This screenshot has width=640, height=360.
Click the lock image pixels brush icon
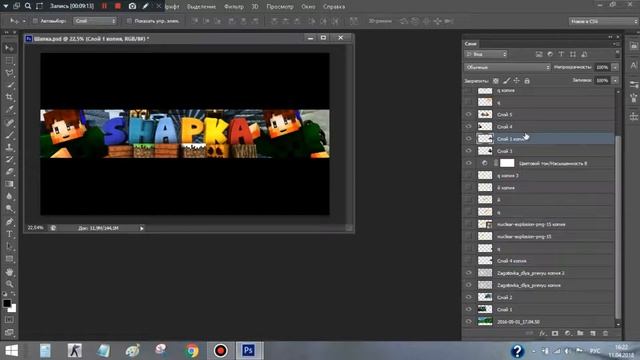(506, 81)
